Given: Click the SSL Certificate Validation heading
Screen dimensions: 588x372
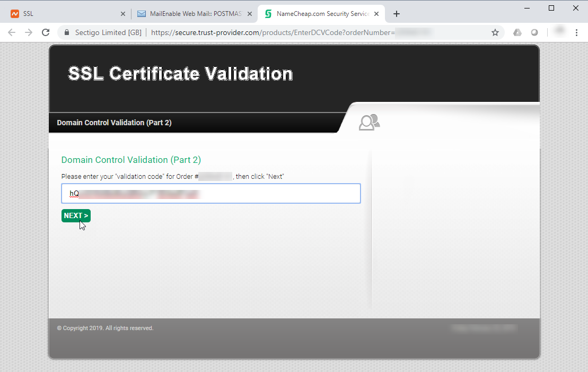Looking at the screenshot, I should coord(180,74).
